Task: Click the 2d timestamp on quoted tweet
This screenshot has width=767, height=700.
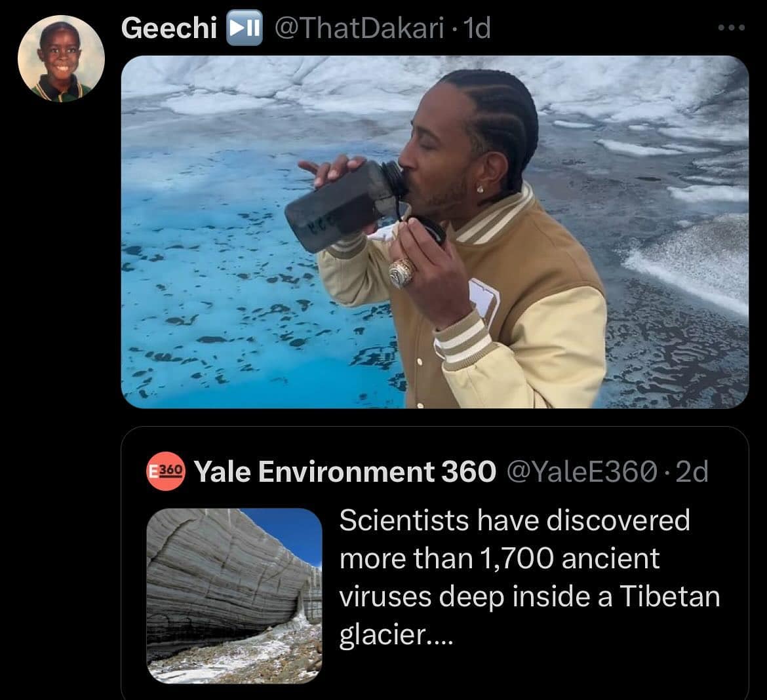Action: tap(691, 471)
